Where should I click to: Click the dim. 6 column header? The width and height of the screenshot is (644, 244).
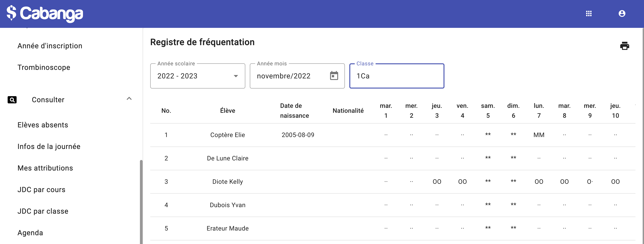pyautogui.click(x=513, y=111)
